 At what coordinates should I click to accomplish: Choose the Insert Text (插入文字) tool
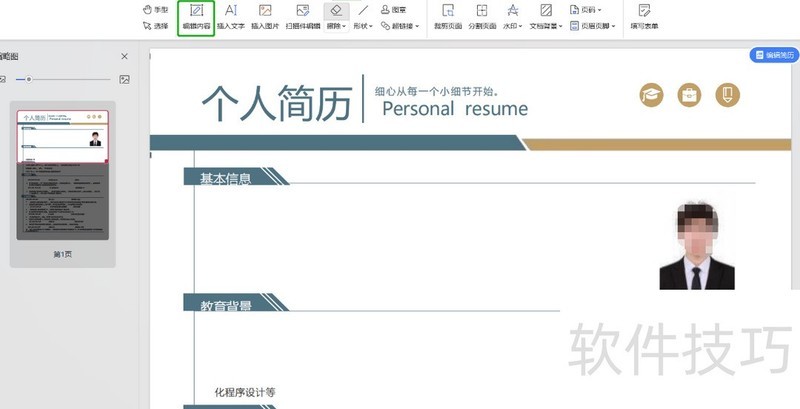click(x=231, y=18)
